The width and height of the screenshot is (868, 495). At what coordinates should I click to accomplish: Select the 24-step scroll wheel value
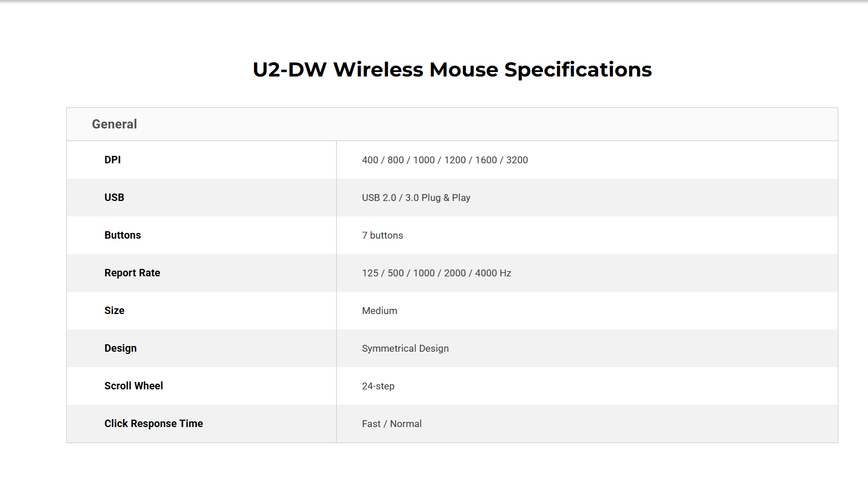coord(378,386)
